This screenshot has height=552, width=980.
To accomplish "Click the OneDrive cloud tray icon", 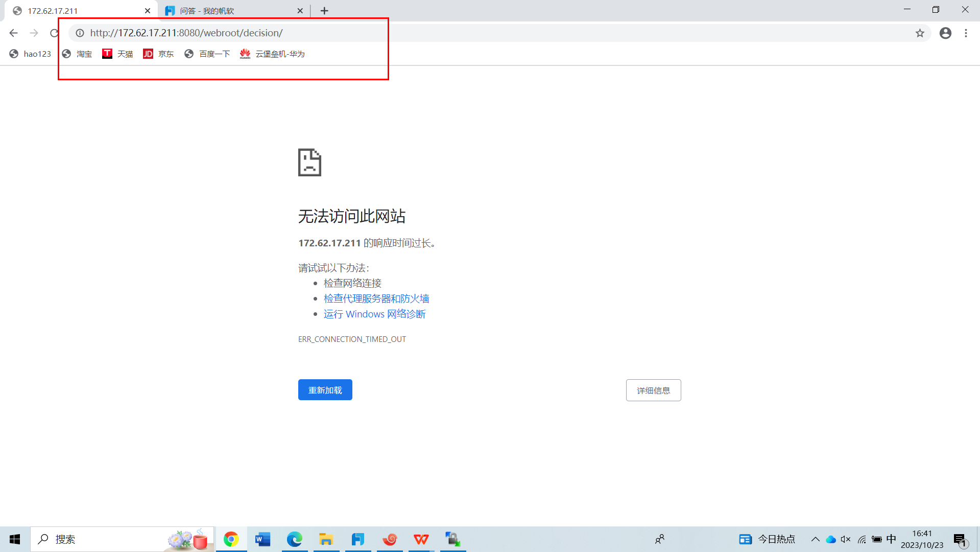I will (831, 539).
